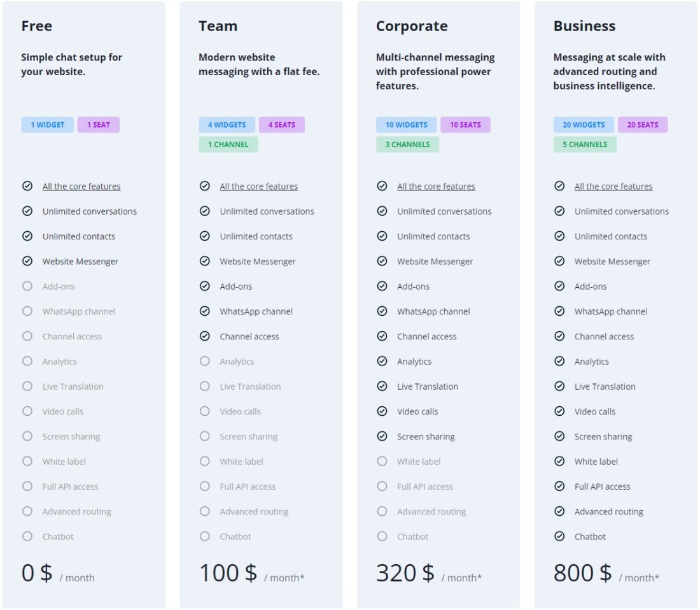Click the empty circle beside White label in Corporate plan

tap(382, 461)
